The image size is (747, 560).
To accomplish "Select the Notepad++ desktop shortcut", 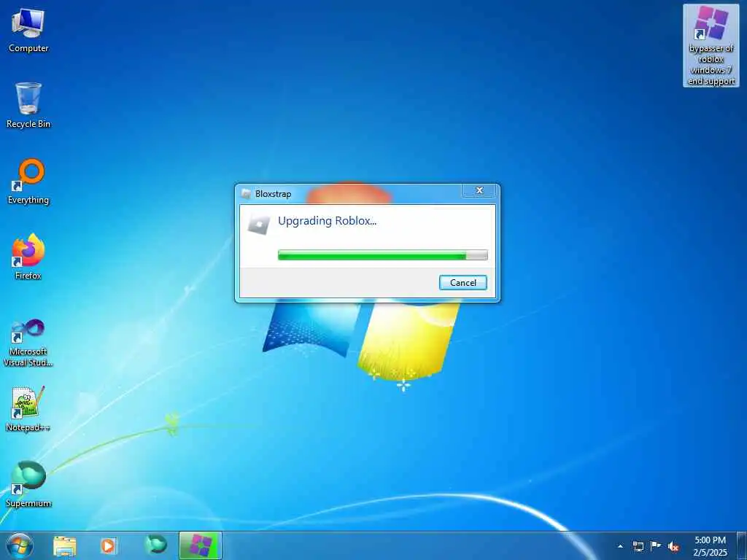I will pos(28,408).
